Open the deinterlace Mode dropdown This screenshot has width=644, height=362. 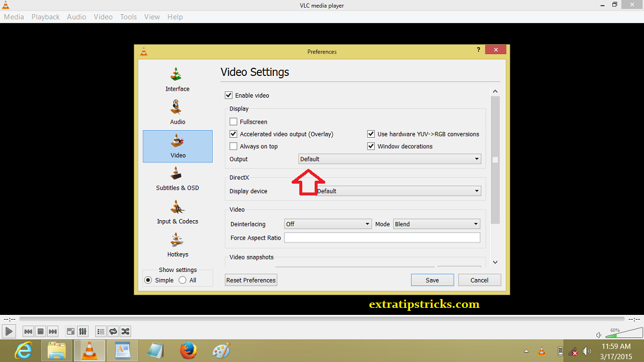437,224
